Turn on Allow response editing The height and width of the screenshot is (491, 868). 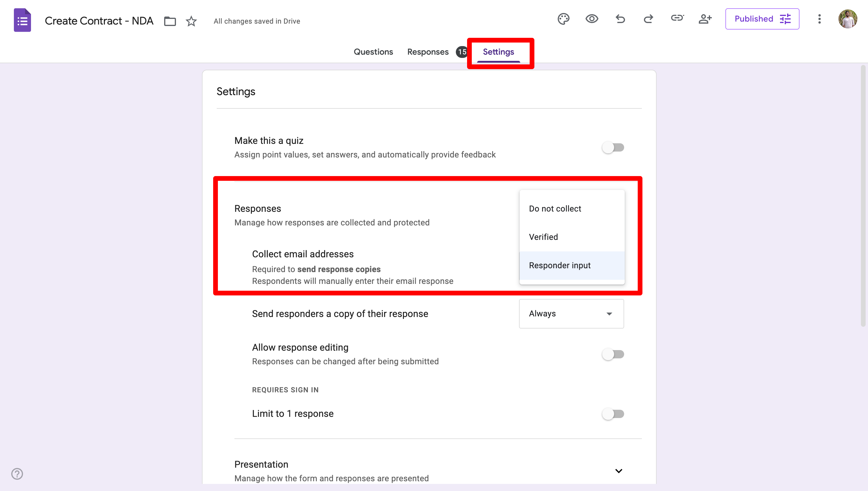[x=613, y=354]
